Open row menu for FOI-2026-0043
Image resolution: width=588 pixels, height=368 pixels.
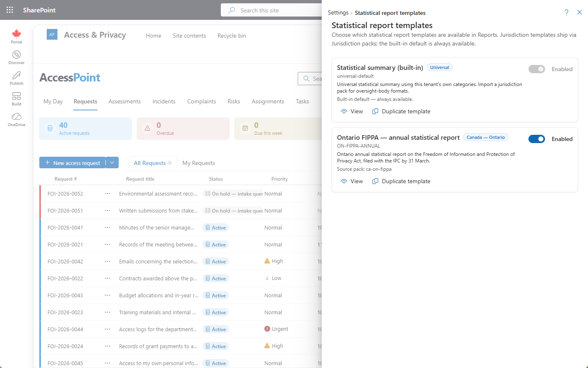tap(108, 295)
